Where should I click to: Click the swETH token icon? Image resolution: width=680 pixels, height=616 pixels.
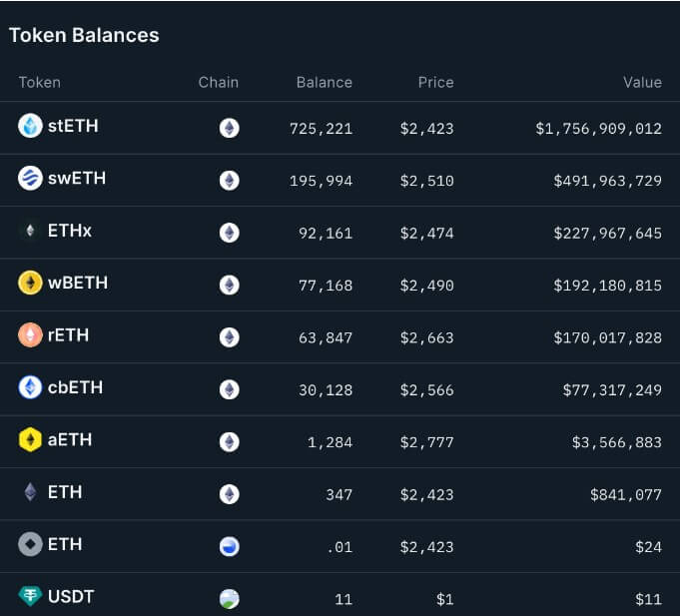point(30,179)
